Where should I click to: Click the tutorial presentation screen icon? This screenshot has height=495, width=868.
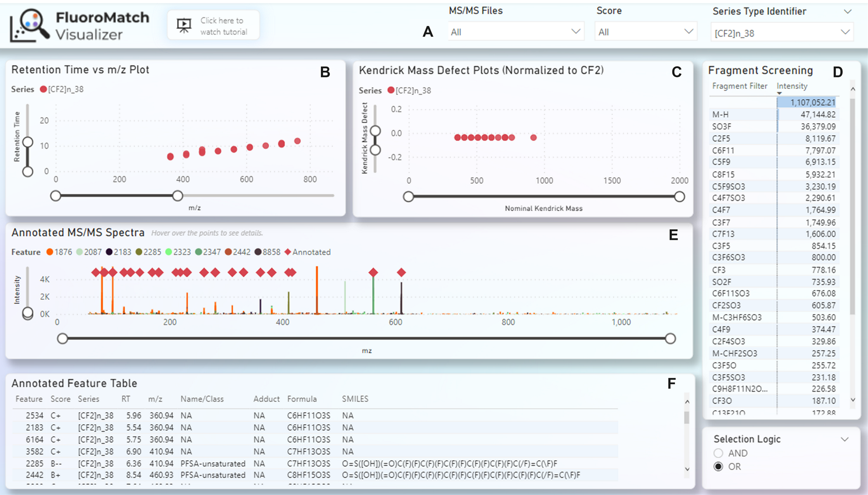184,25
